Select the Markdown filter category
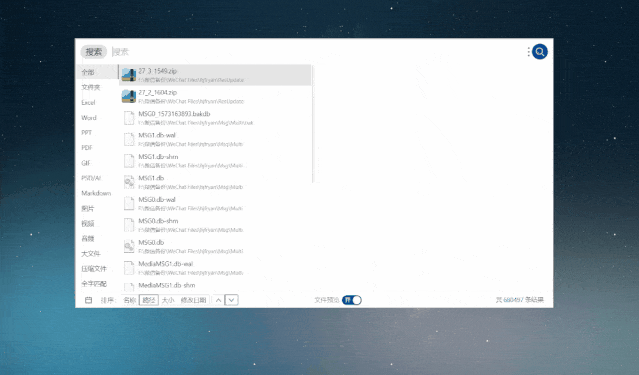Image resolution: width=639 pixels, height=375 pixels. (96, 193)
